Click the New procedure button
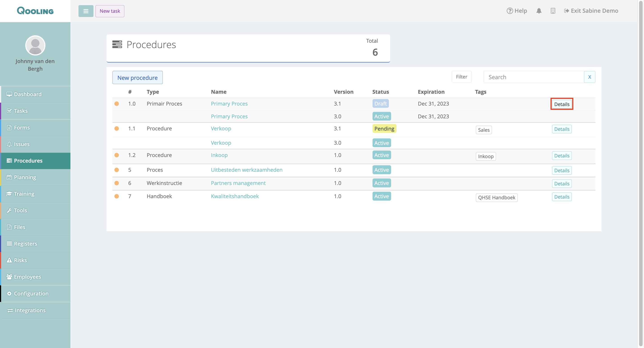 click(137, 78)
